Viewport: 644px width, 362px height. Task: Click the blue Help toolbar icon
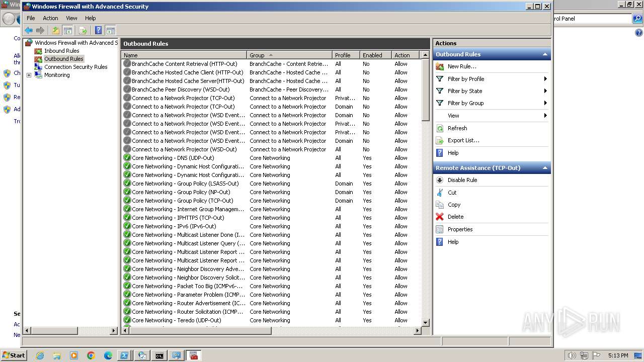pyautogui.click(x=99, y=31)
